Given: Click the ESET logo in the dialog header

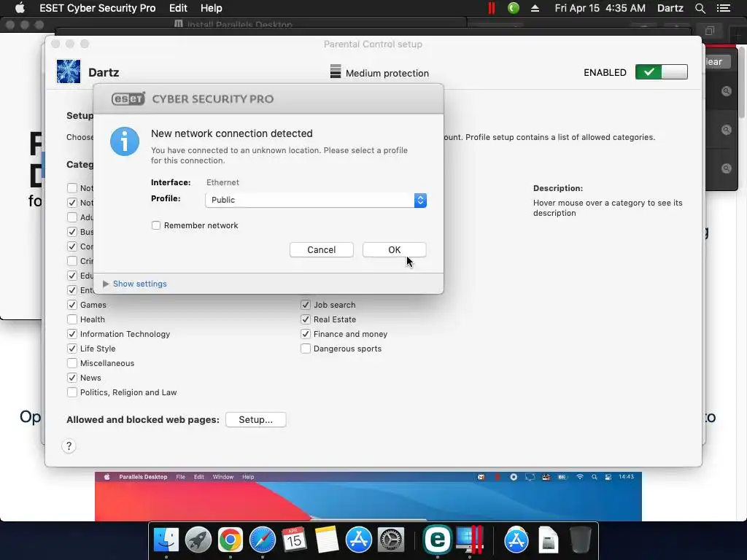Looking at the screenshot, I should click(x=128, y=98).
